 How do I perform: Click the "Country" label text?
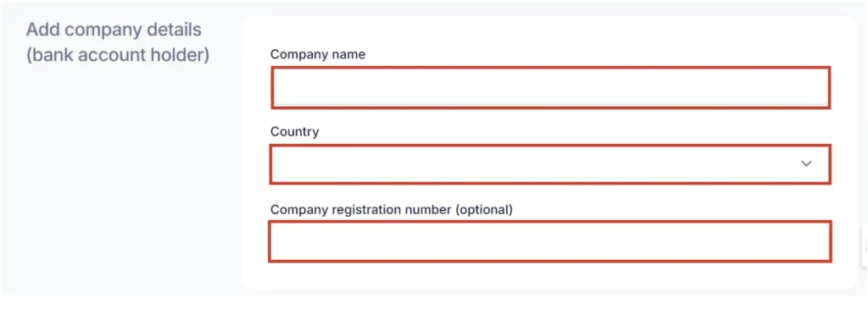[294, 131]
